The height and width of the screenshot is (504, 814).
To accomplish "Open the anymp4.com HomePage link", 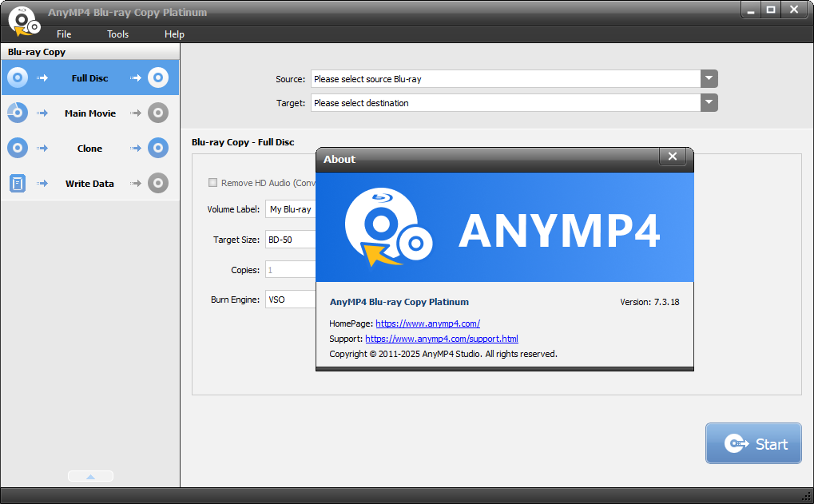I will (427, 323).
